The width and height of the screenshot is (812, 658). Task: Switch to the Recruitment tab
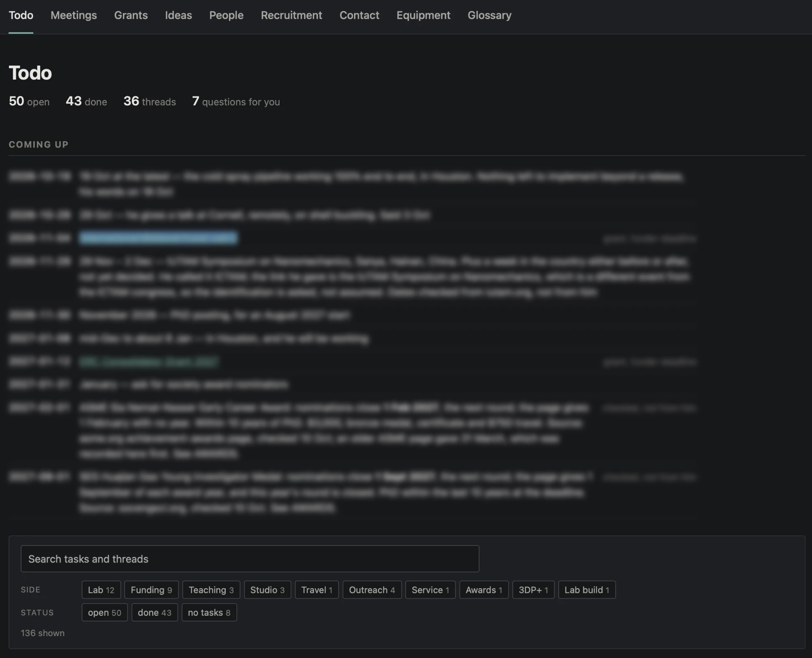pyautogui.click(x=292, y=15)
